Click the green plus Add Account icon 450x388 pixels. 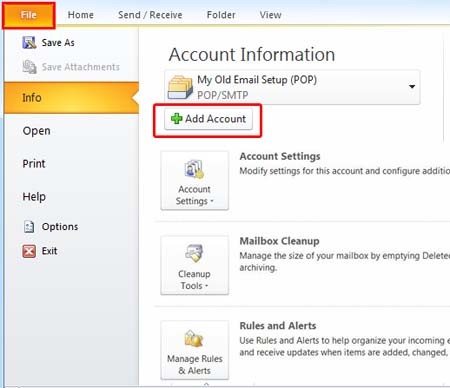coord(176,119)
